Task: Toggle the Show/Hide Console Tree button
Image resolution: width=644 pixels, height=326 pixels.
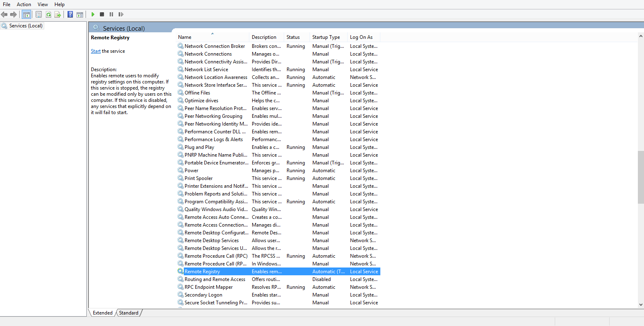Action: click(x=26, y=15)
